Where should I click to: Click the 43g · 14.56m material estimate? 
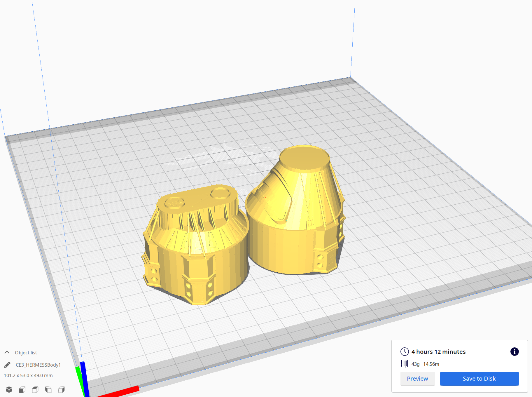(425, 364)
